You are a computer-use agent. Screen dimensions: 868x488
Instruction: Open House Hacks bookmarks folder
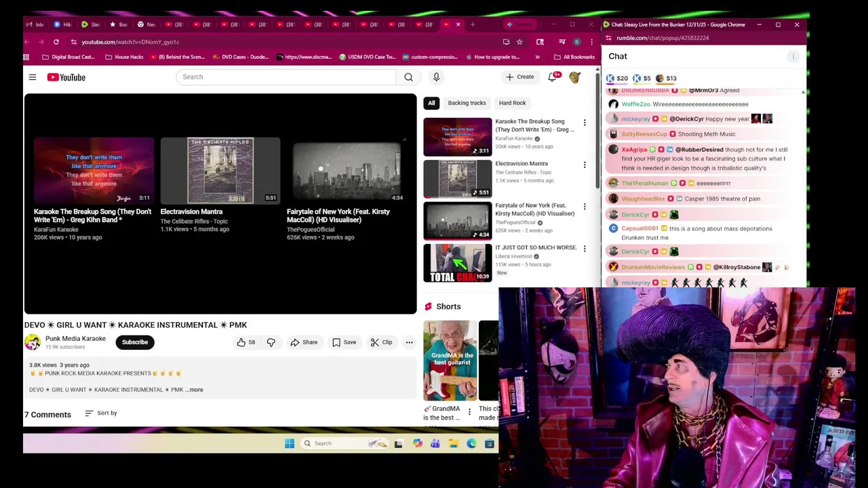124,57
